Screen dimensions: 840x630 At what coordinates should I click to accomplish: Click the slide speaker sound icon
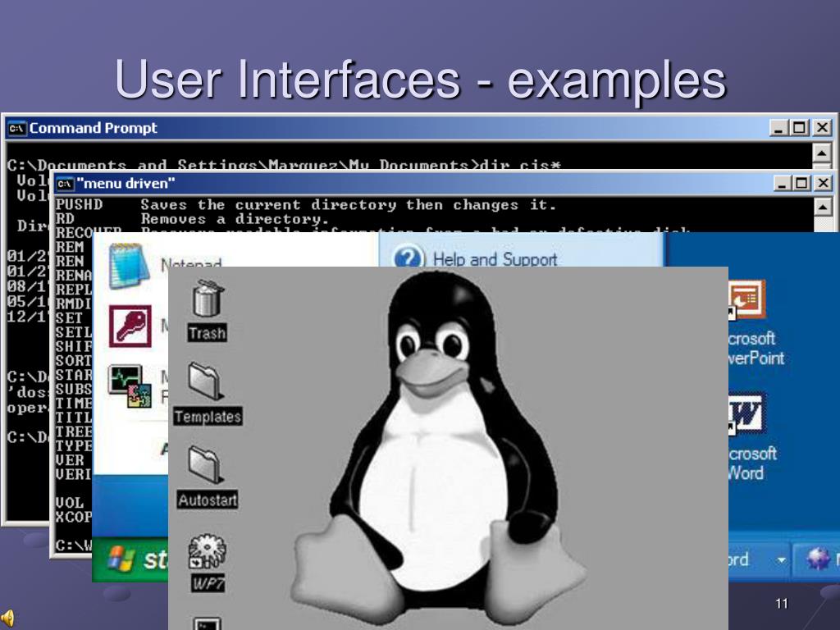(8, 619)
